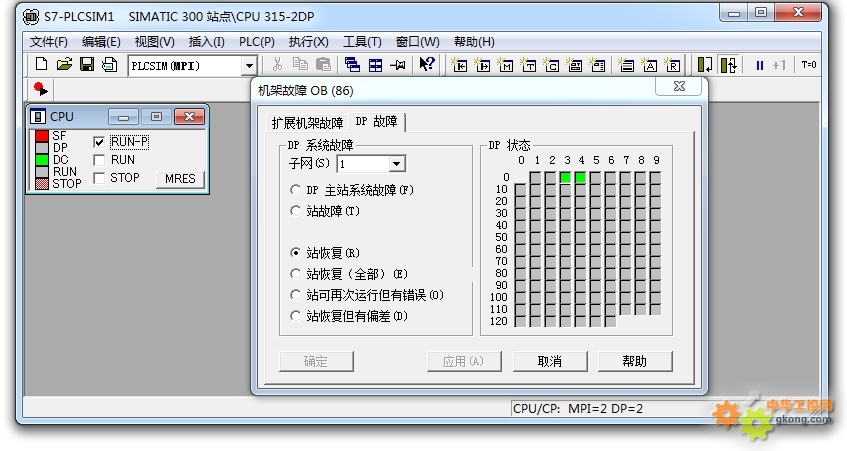Insert an output variable window

tap(482, 65)
